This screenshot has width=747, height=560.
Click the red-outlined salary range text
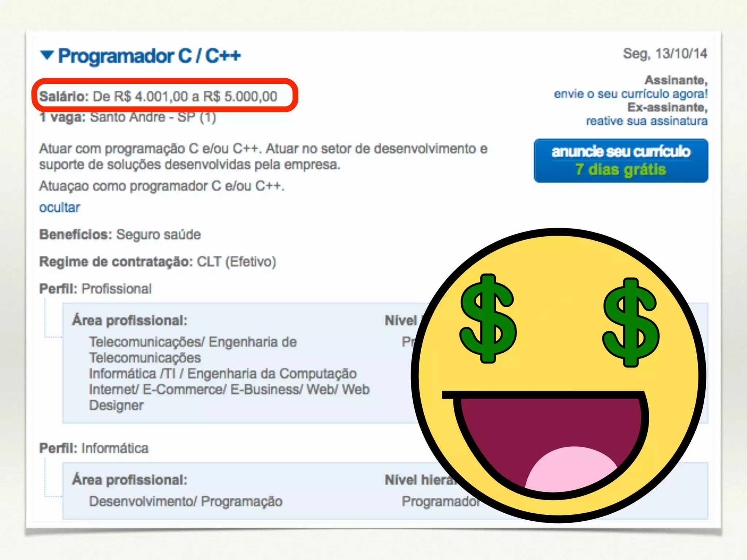158,97
